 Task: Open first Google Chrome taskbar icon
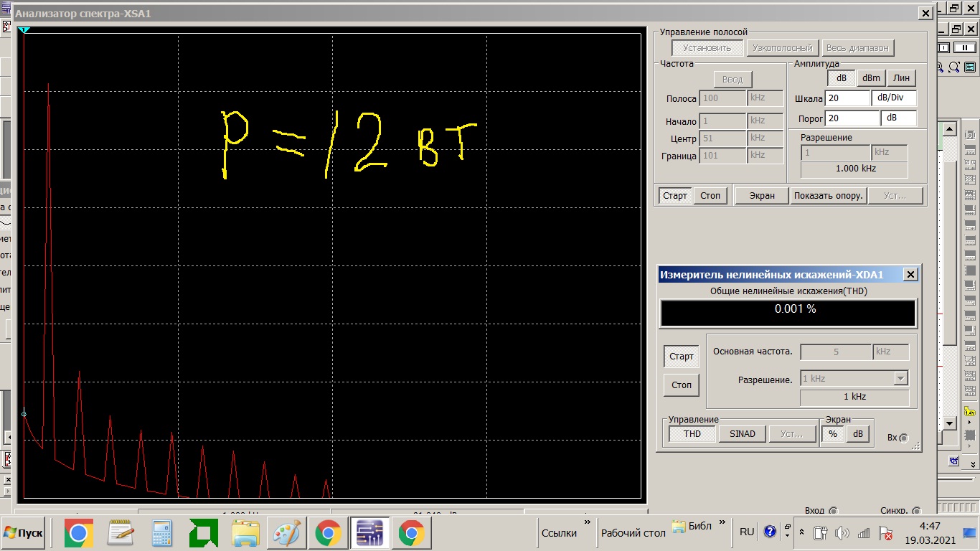(78, 533)
